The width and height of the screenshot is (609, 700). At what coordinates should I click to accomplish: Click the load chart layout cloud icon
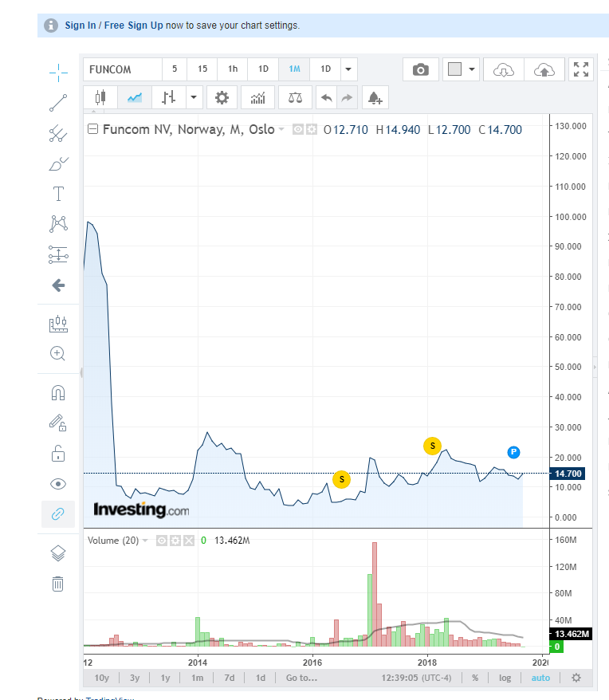coord(504,69)
